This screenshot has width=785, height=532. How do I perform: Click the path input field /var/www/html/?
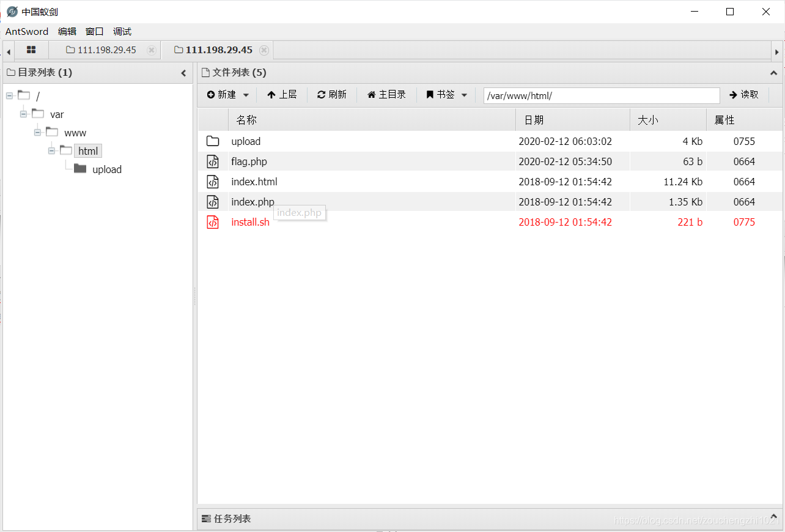pyautogui.click(x=602, y=95)
